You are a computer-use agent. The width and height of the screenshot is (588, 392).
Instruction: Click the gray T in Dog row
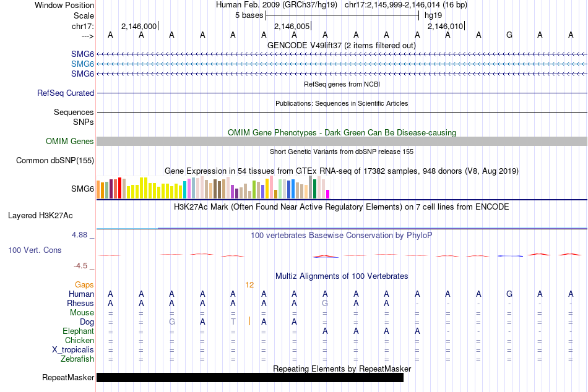tap(233, 322)
